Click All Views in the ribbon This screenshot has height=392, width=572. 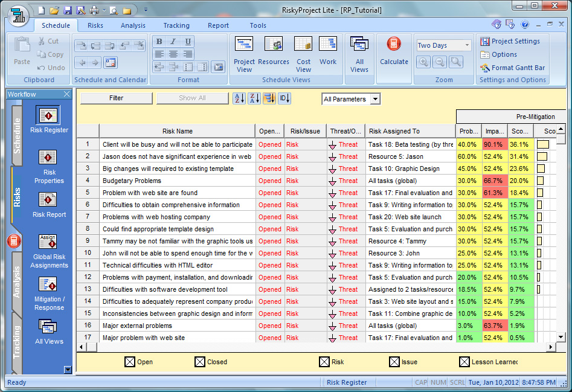click(x=359, y=55)
